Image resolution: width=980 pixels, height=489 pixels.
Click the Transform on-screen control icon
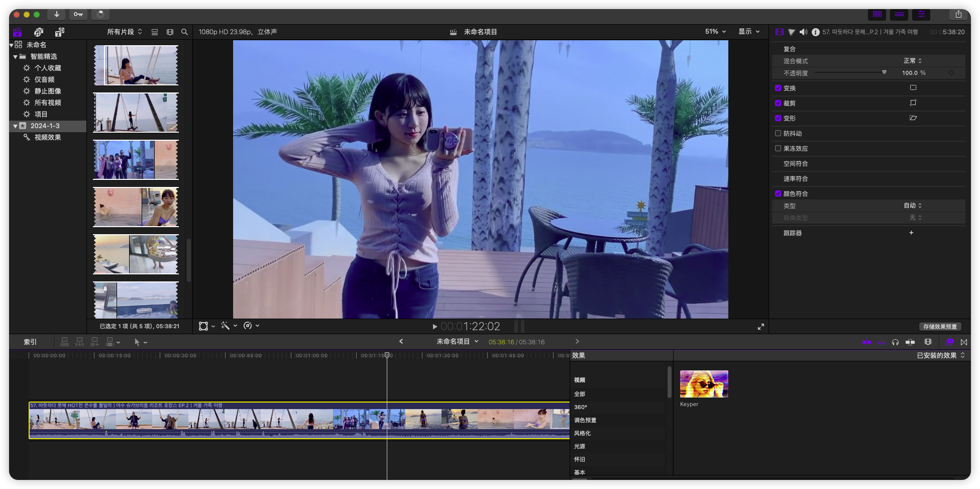tap(913, 88)
